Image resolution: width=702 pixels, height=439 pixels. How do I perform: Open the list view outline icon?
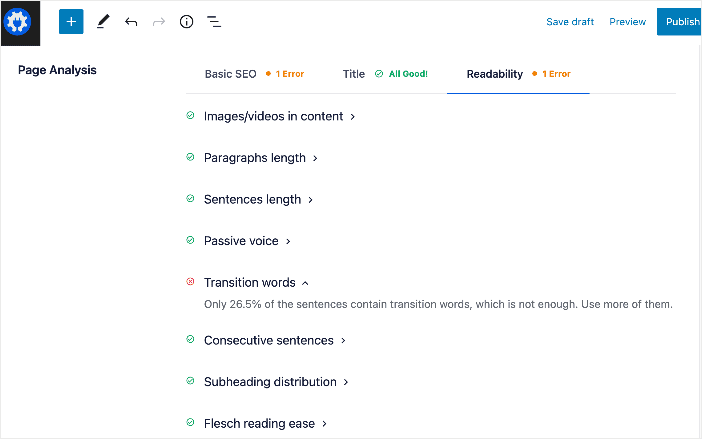pyautogui.click(x=214, y=21)
